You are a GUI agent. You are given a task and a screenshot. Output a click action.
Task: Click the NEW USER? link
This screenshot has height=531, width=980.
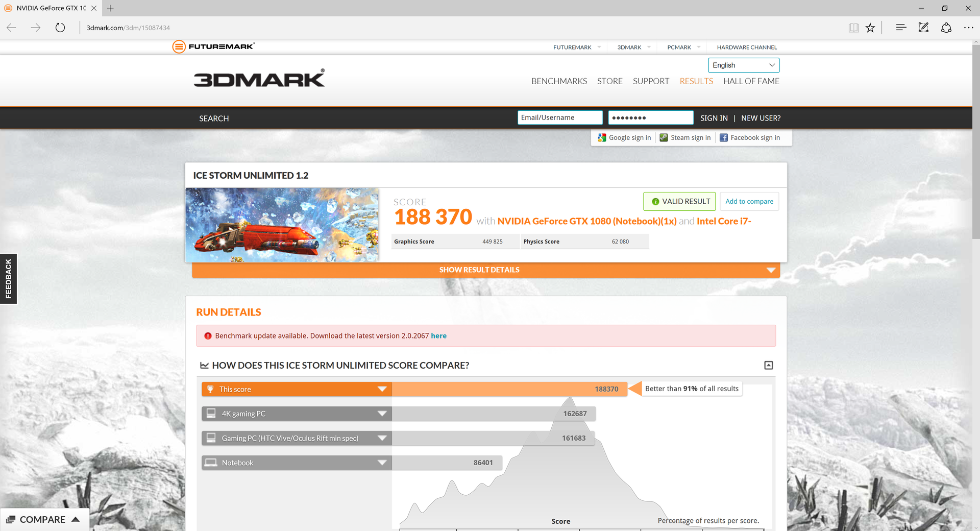(x=761, y=118)
